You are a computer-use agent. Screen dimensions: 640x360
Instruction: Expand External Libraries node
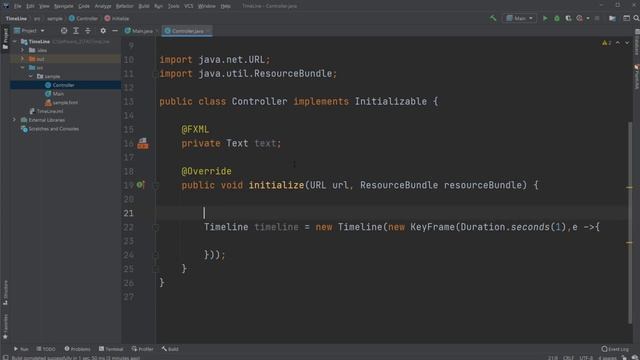tap(15, 120)
